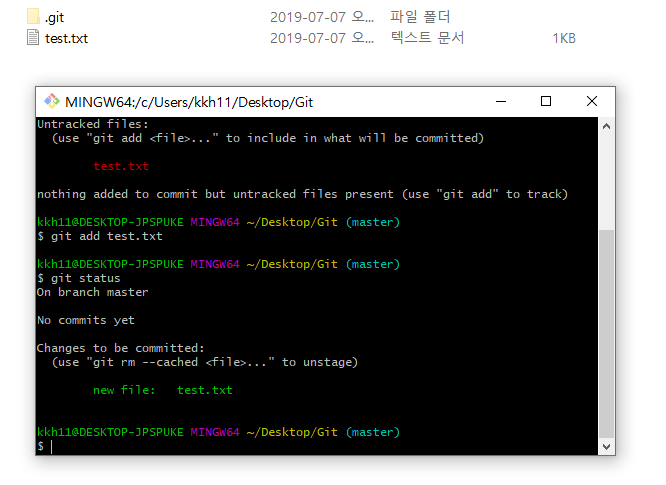Click the .git folder name
The height and width of the screenshot is (485, 666).
(x=54, y=17)
